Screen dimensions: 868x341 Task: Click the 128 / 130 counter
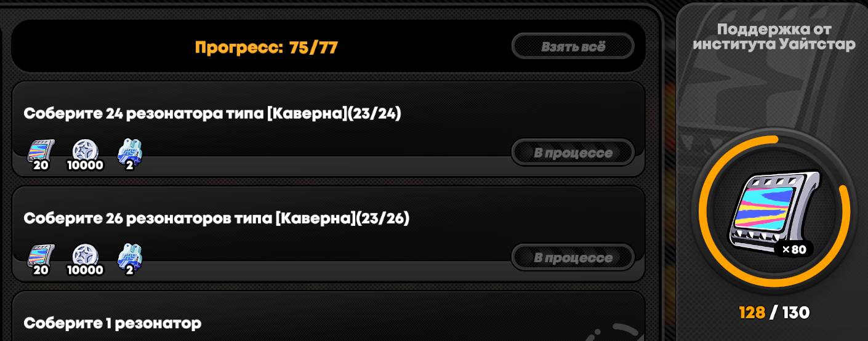pos(774,313)
